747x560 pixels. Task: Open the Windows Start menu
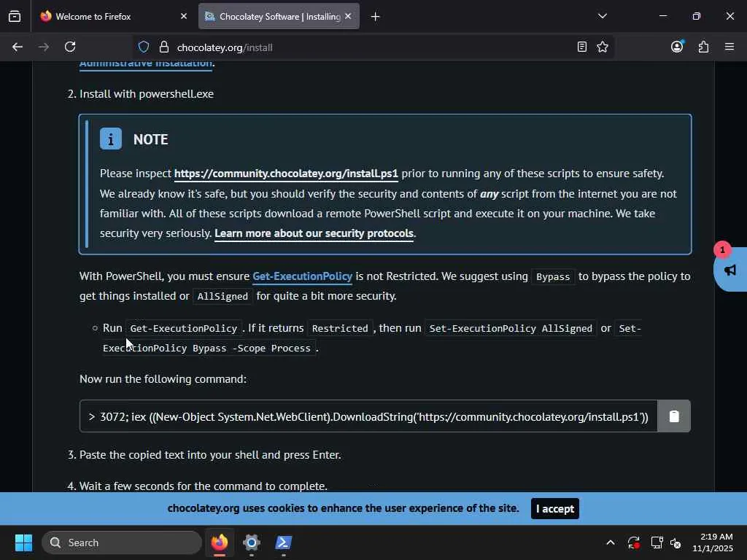(23, 542)
